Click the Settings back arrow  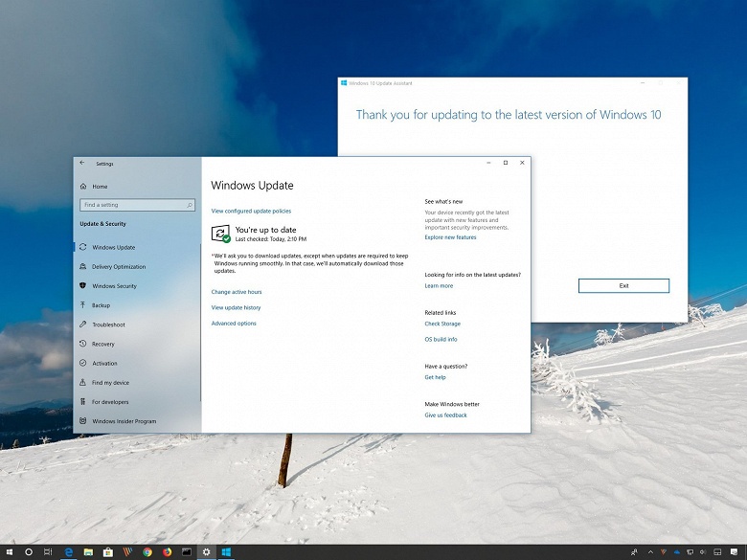click(82, 163)
